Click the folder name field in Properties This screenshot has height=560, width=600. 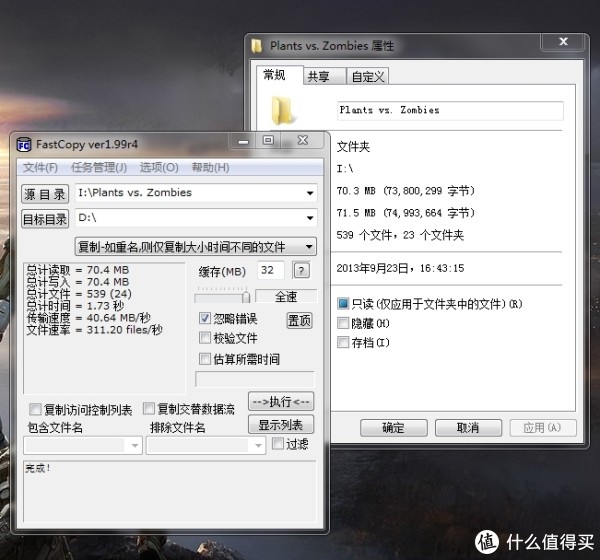click(x=450, y=111)
